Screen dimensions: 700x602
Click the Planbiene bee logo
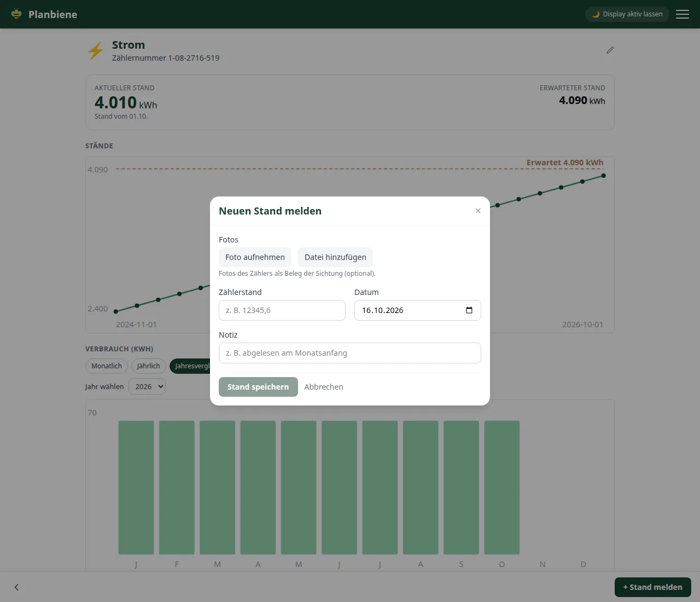point(16,14)
